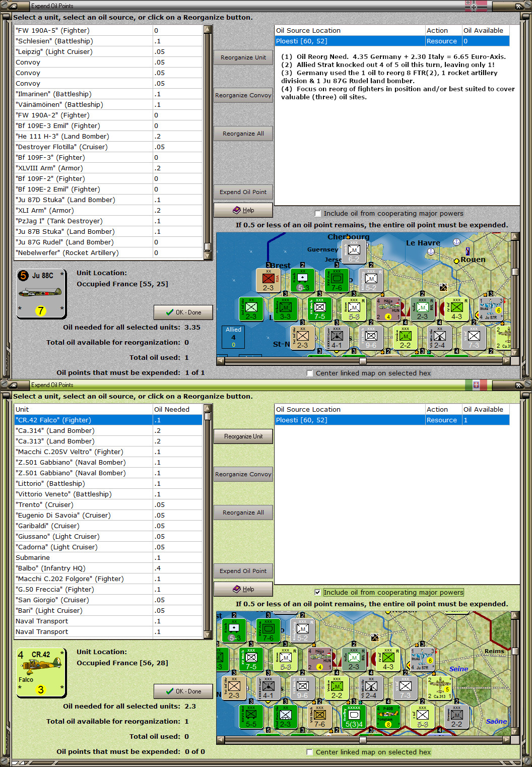Click left arrow of bottom map horizontal scrollbar
The height and width of the screenshot is (767, 532).
[x=221, y=740]
